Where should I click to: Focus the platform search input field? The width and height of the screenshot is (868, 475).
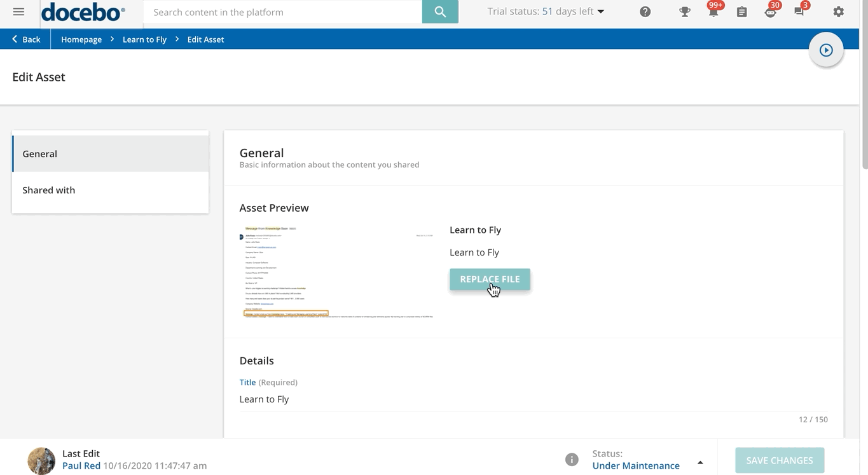283,11
